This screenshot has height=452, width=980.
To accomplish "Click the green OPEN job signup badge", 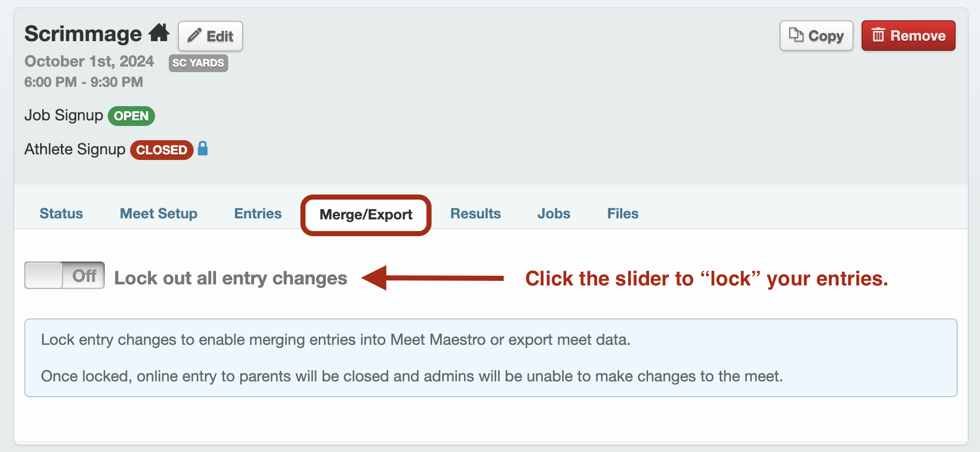I will point(131,116).
